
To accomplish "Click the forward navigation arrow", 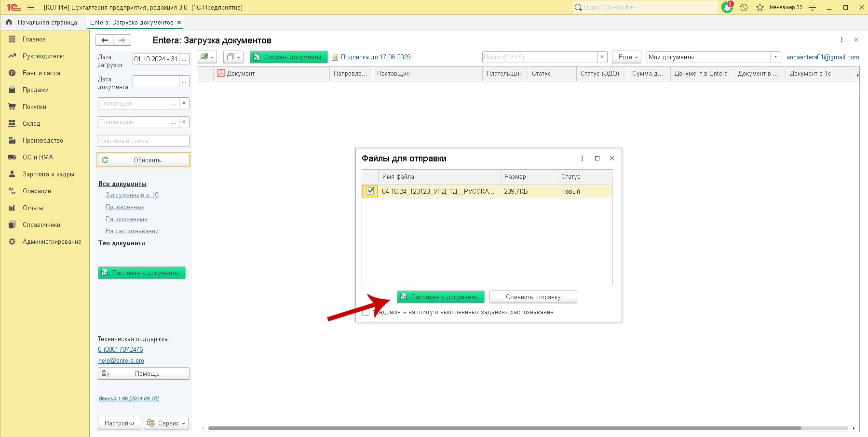I will click(122, 40).
